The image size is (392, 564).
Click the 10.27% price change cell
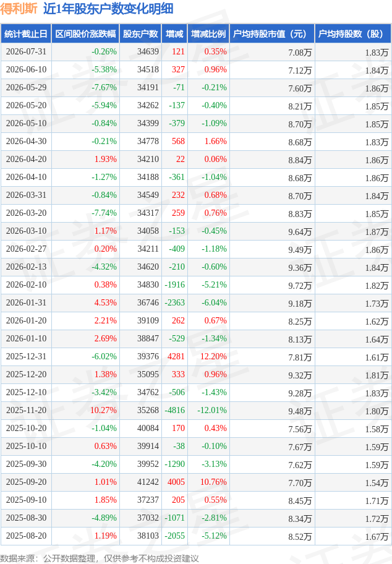pos(103,411)
